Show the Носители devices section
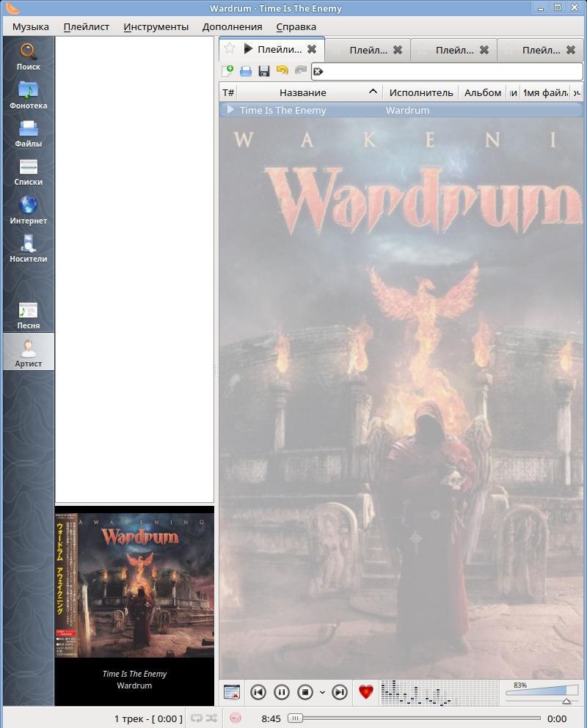Screen dimensions: 587x728 29,249
